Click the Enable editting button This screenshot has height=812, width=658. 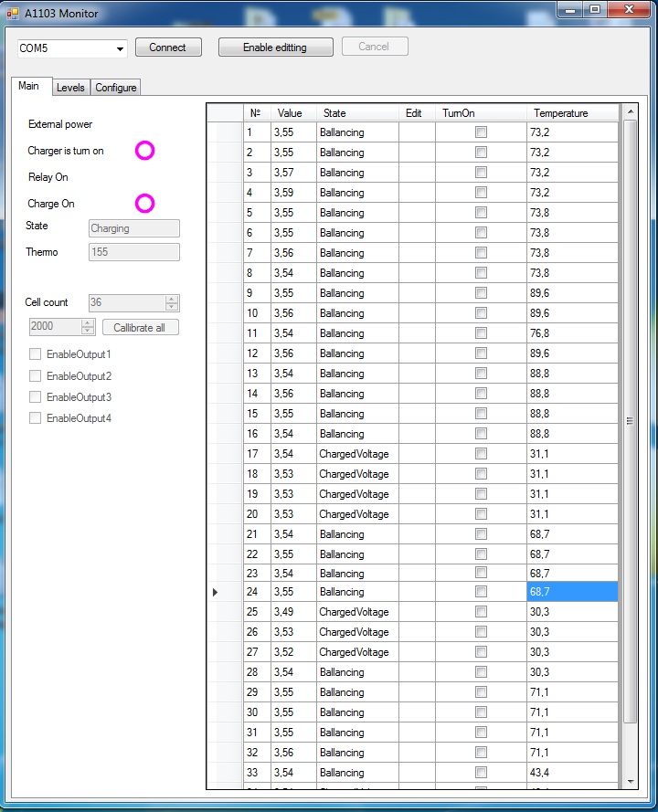click(275, 47)
